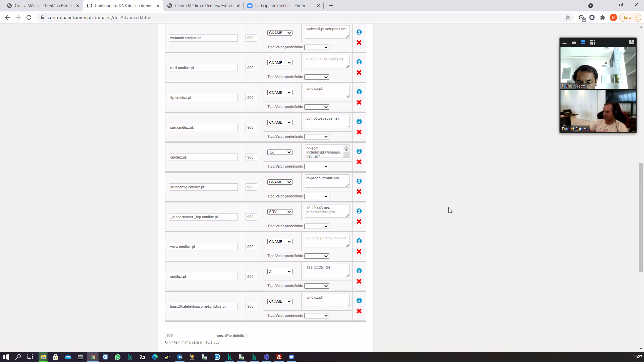Switch Zoom panel to gallery grid view
This screenshot has width=644, height=362.
point(593,42)
